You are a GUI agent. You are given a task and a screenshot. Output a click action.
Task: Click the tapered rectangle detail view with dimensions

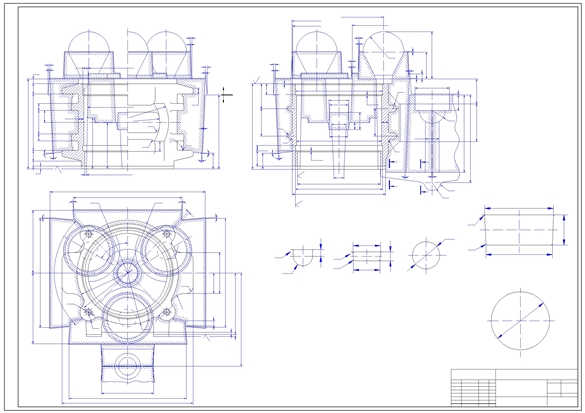click(519, 231)
